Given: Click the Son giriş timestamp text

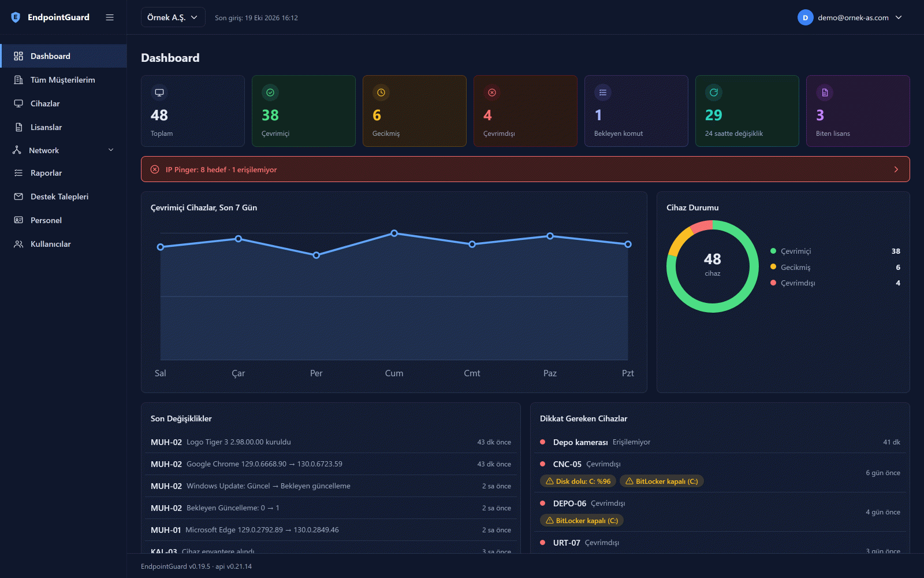Looking at the screenshot, I should click(256, 18).
